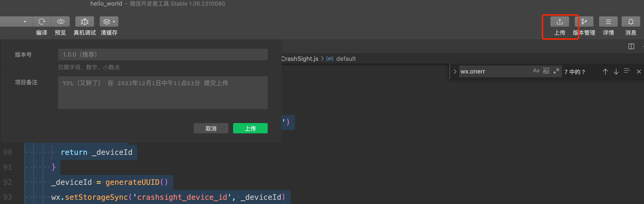Click the 项目备注 project remarks text area
644x204 pixels.
click(163, 92)
